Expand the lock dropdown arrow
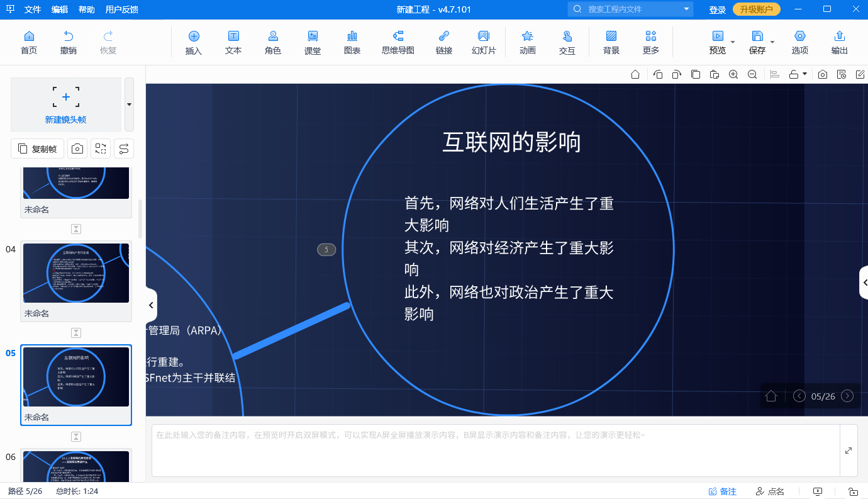Screen dimensions: 868x499 [804, 74]
